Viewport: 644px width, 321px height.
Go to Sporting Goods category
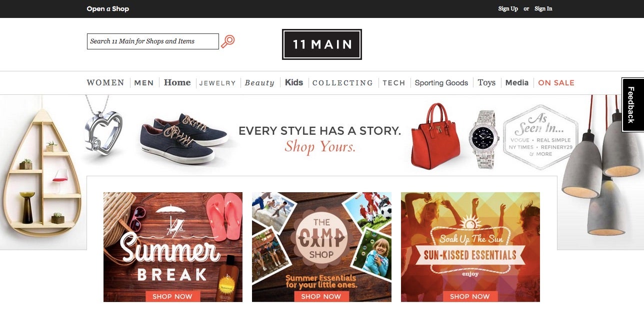(x=441, y=83)
